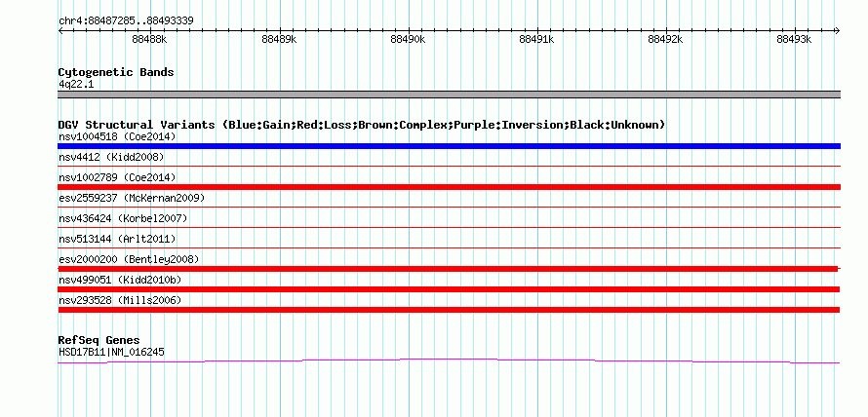The height and width of the screenshot is (417, 868).
Task: Click the DGV Structural Variants track heading
Action: [x=362, y=125]
